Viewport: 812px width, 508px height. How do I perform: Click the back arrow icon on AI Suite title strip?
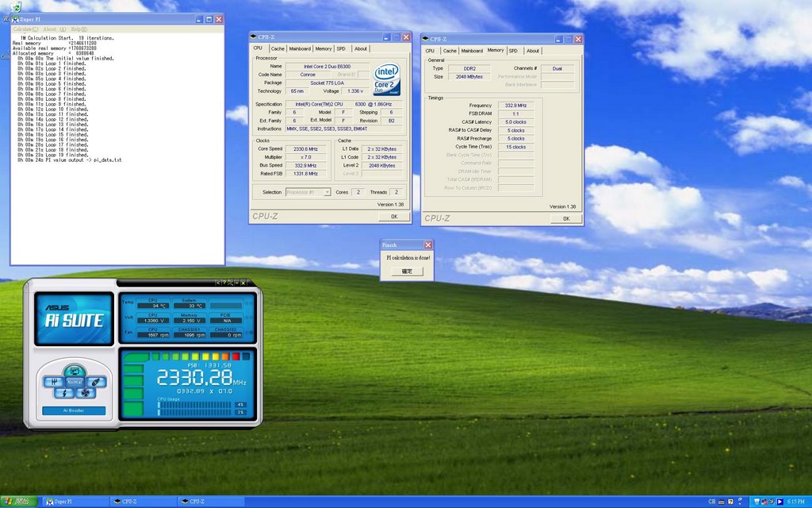click(x=217, y=283)
